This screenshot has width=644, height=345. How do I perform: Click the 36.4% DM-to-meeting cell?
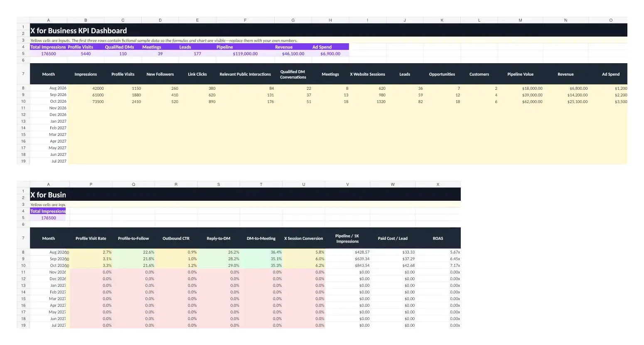(261, 252)
